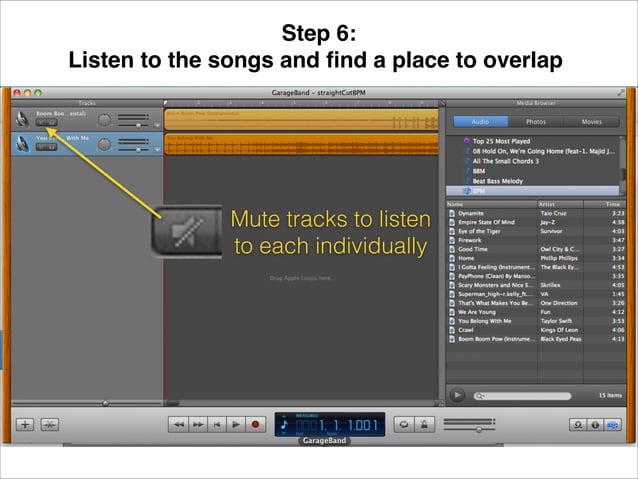Screen dimensions: 638x479
Task: Switch to the Photos tab
Action: (x=536, y=122)
